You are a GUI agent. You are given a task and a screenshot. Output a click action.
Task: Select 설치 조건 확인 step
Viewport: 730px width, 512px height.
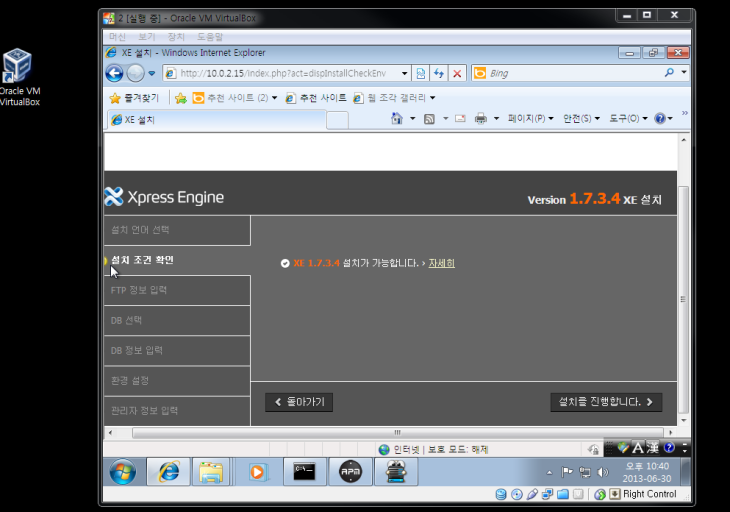177,260
